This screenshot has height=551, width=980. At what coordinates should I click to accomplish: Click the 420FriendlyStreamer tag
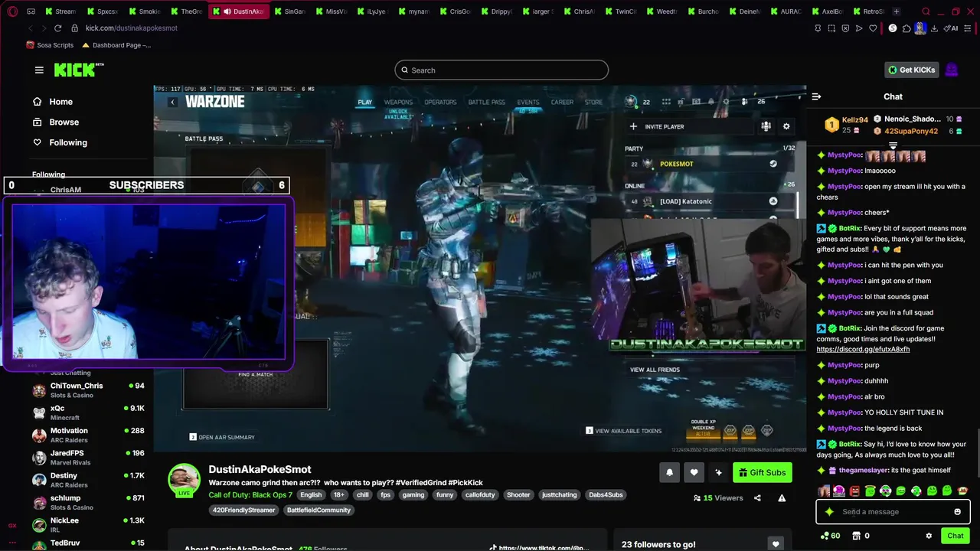pos(243,510)
